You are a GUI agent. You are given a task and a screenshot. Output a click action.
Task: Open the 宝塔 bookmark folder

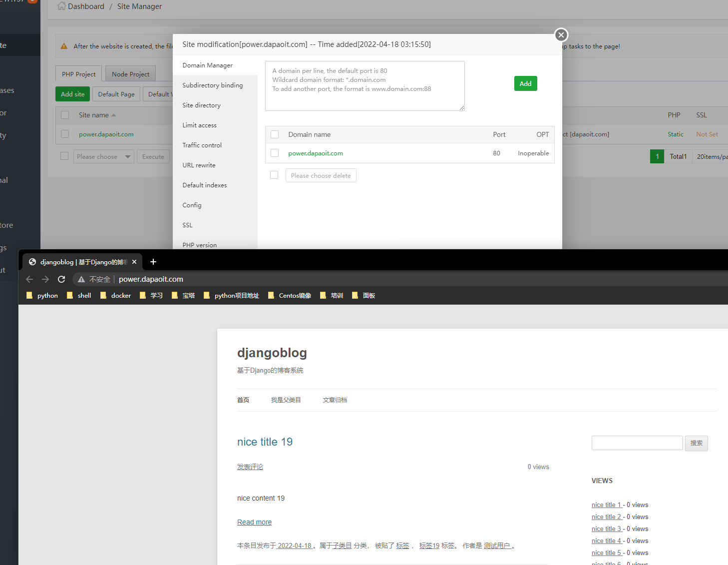[x=183, y=296]
